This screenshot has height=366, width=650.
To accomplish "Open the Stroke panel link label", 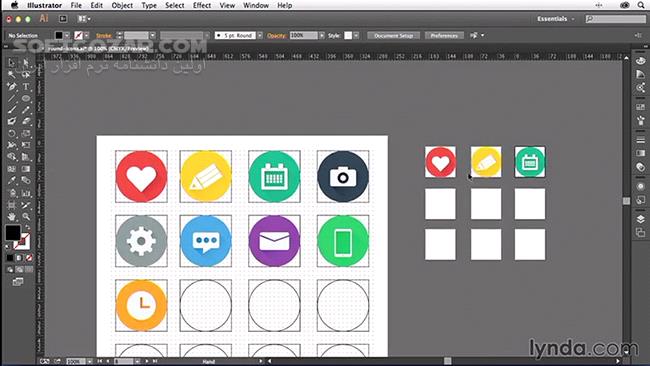I will (x=104, y=36).
